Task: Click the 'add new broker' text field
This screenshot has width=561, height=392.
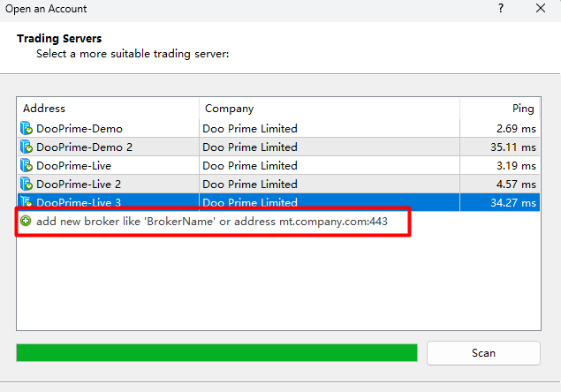Action: coord(212,222)
